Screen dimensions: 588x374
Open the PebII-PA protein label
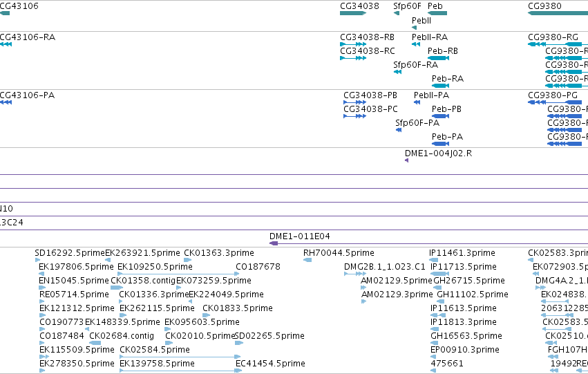coord(431,95)
